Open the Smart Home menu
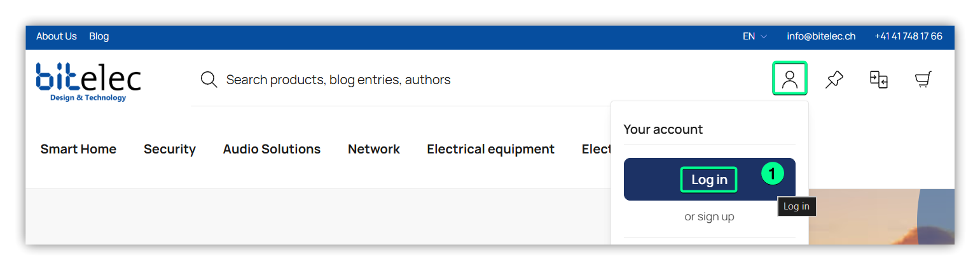 78,149
